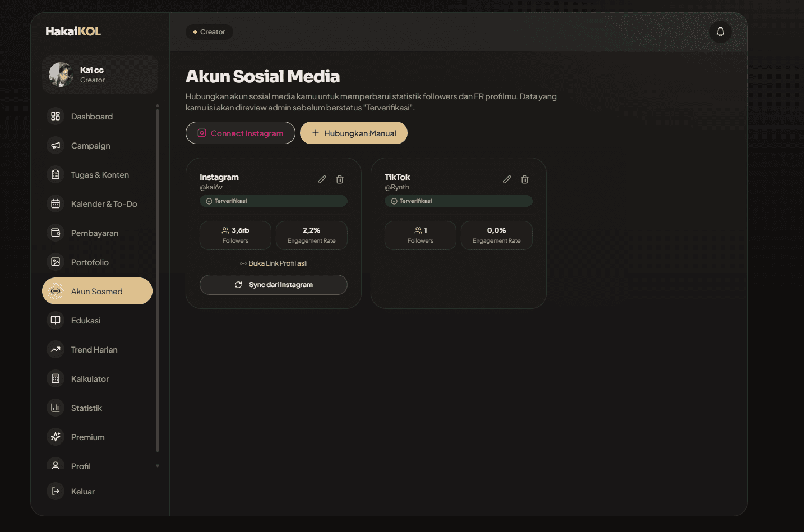This screenshot has width=804, height=532.
Task: Open the Buka Link Profil asli link
Action: click(x=274, y=263)
